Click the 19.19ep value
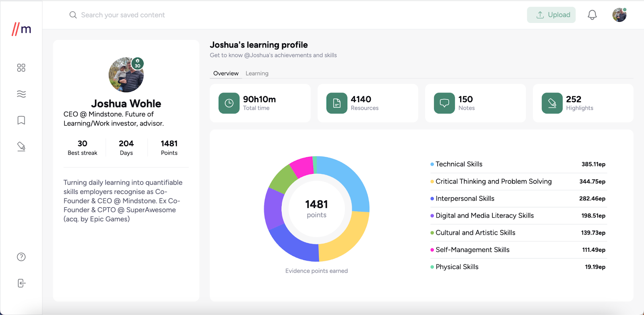This screenshot has height=315, width=644. pyautogui.click(x=595, y=267)
